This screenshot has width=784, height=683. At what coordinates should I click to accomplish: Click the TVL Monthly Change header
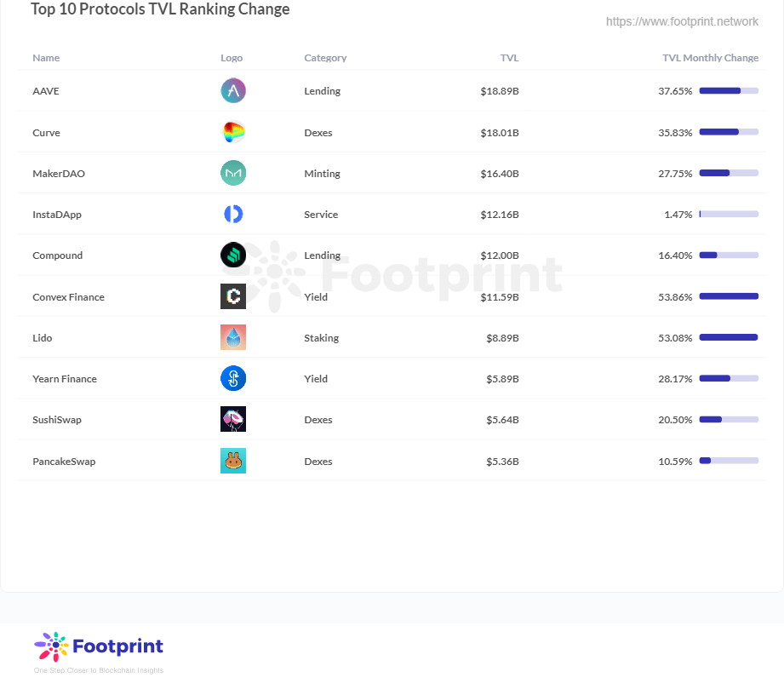coord(711,58)
